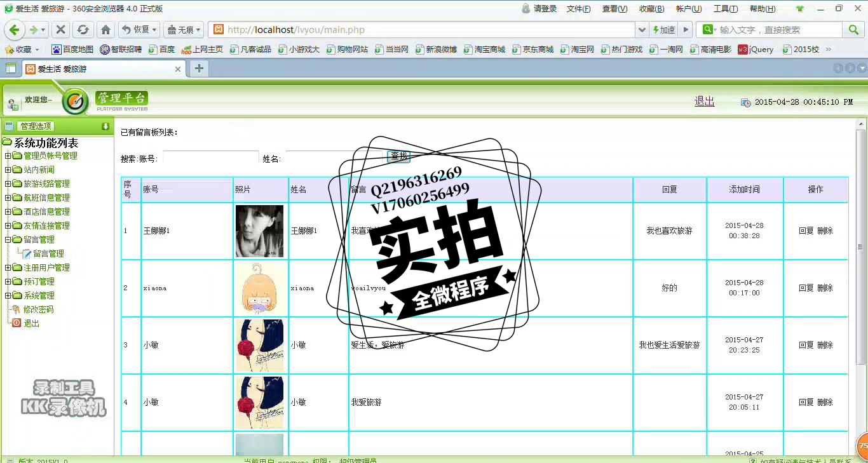The image size is (868, 463).
Task: Click 删除 for the 王娜娜1 row
Action: click(x=825, y=231)
